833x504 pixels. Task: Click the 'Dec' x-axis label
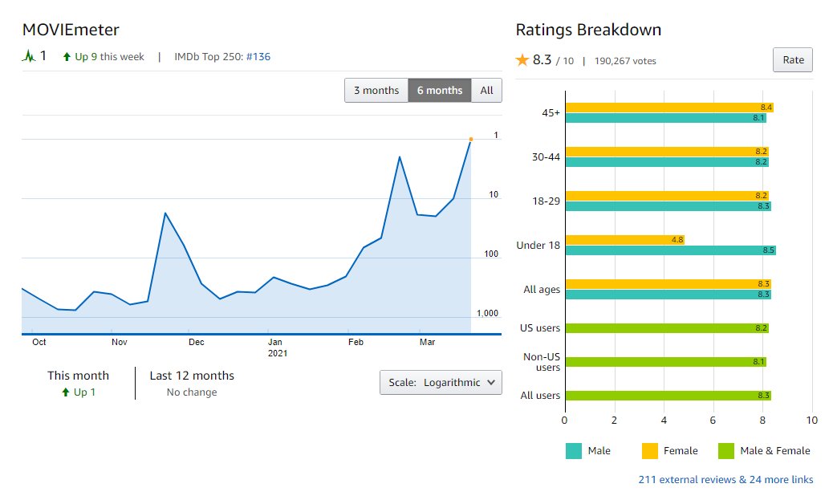click(197, 342)
